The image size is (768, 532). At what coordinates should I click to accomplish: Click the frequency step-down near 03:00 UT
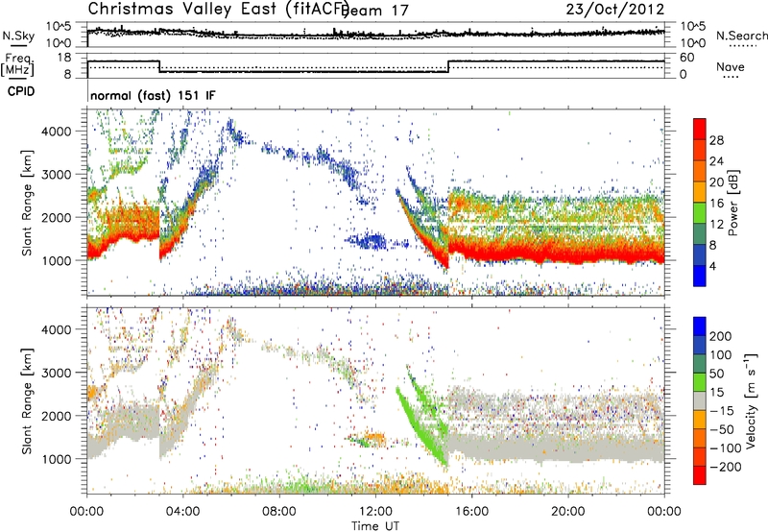click(x=159, y=66)
